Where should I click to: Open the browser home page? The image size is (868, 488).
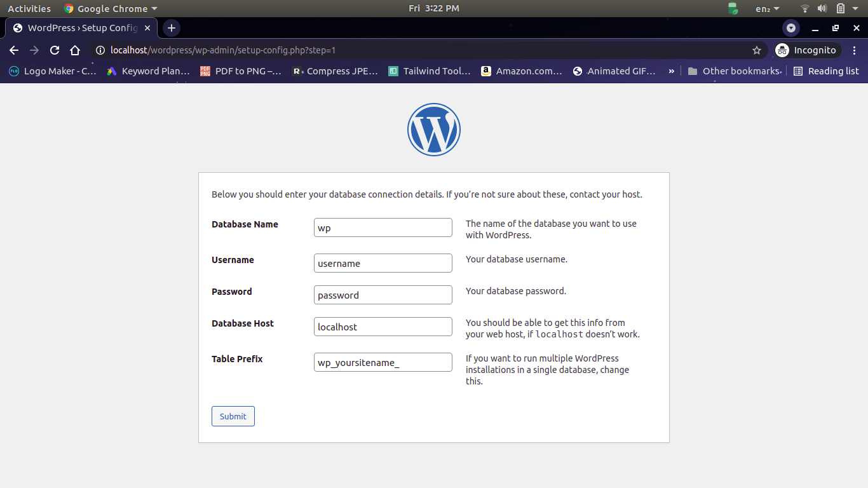click(75, 50)
